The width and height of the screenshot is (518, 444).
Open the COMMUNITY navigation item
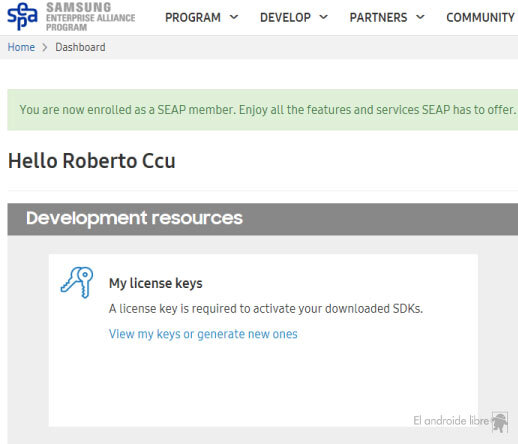coord(480,17)
